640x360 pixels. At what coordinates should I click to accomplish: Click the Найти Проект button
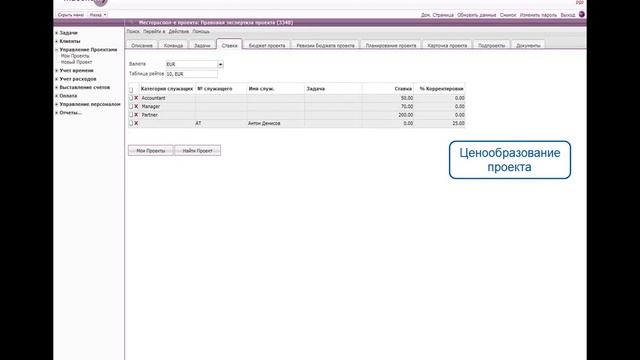[x=198, y=151]
